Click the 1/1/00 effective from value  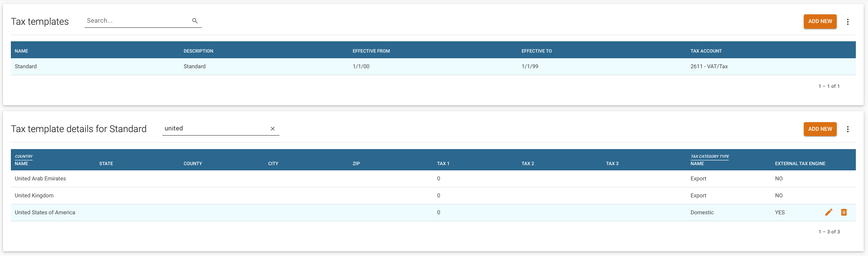[x=361, y=66]
